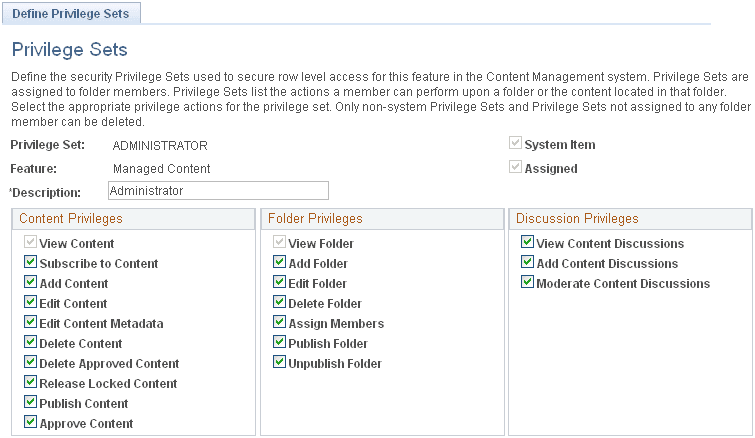755x438 pixels.
Task: Uncheck the Add Content checkbox
Action: pos(31,284)
